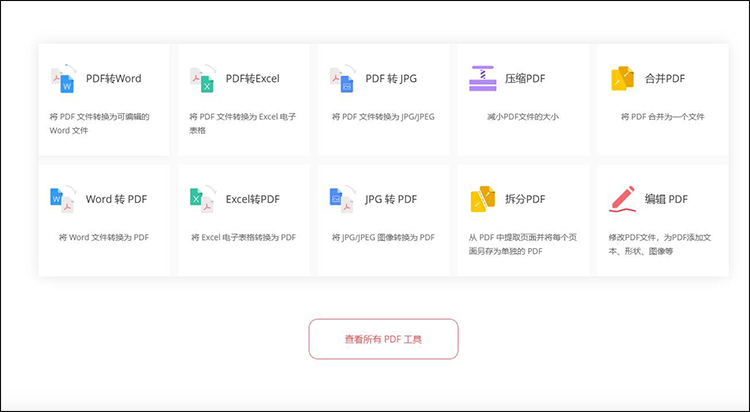Click description 减小PDF文件的大小
Image resolution: width=750 pixels, height=412 pixels.
[523, 117]
